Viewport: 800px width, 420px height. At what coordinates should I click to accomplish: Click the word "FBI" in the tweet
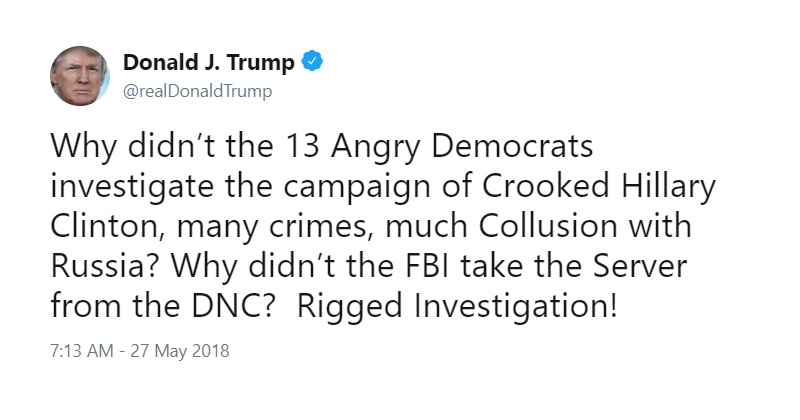(x=428, y=266)
